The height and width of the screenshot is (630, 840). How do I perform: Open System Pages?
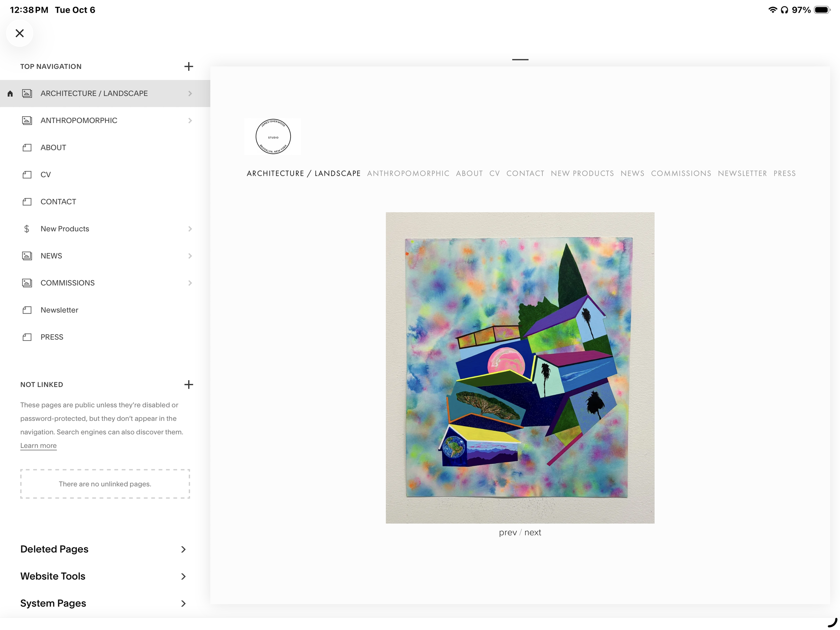(x=103, y=603)
